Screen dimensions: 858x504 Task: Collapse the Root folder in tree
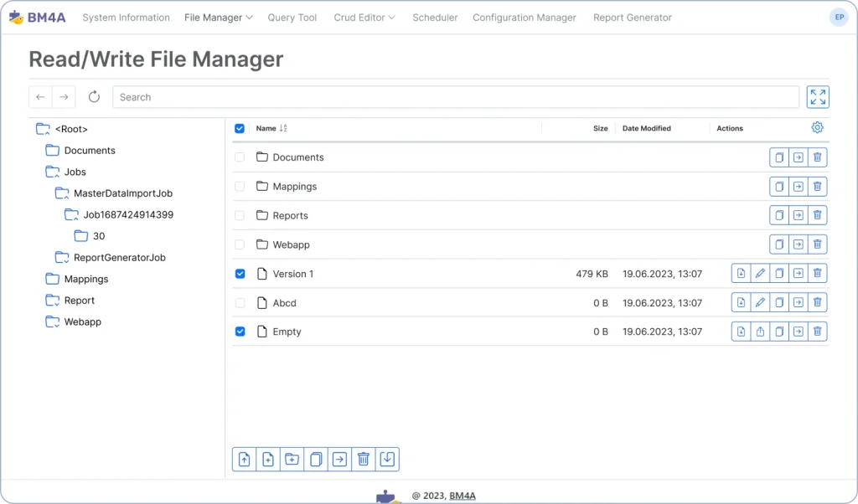point(43,129)
